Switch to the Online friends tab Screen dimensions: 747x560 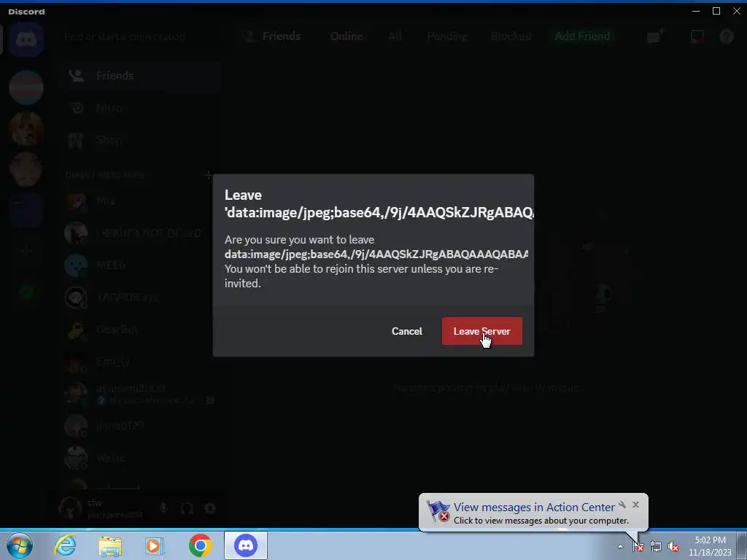347,36
